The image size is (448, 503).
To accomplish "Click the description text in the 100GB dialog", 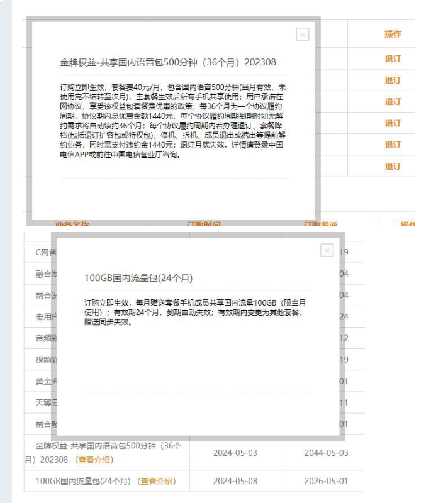I will pyautogui.click(x=195, y=312).
